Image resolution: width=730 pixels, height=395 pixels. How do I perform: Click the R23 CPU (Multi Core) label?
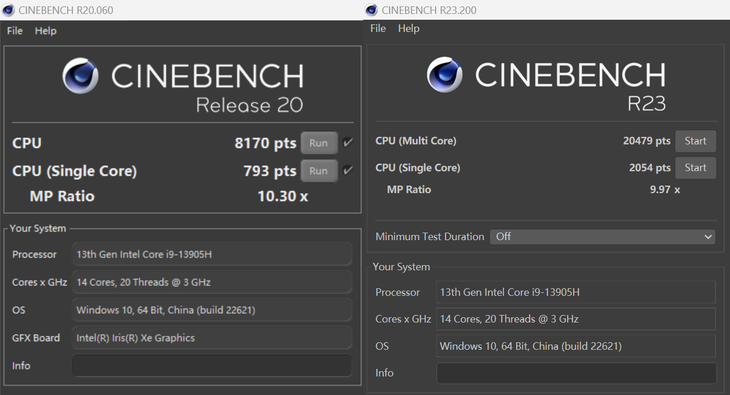pos(416,141)
